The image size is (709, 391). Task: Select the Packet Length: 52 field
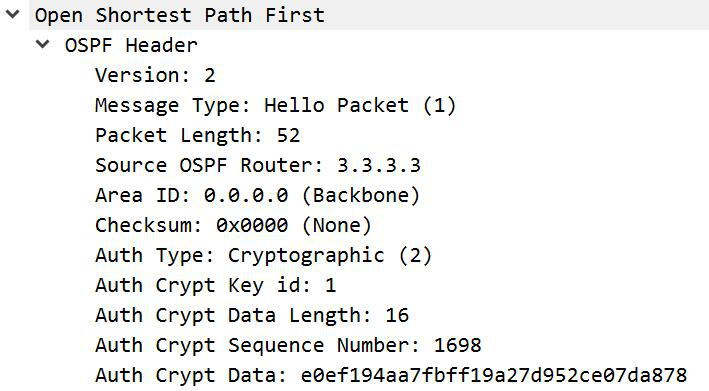tap(198, 136)
